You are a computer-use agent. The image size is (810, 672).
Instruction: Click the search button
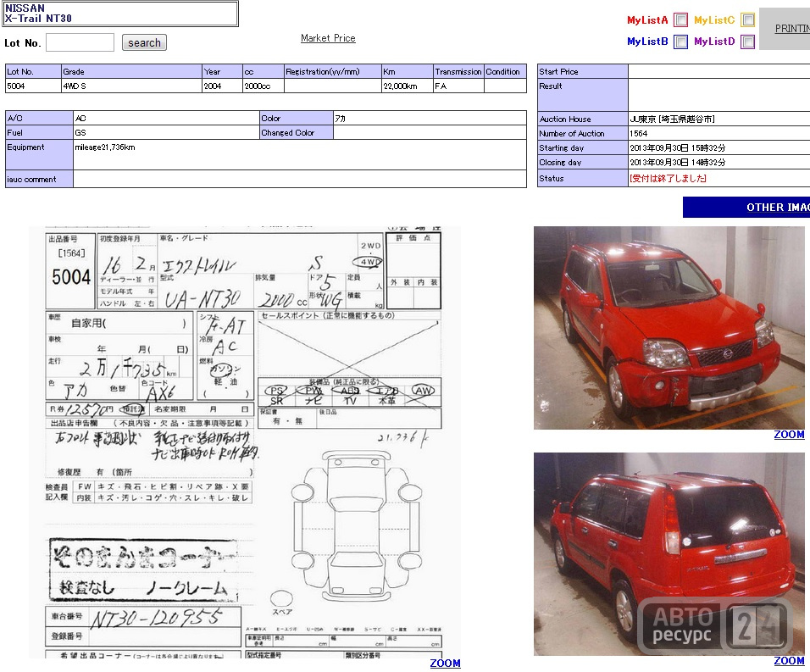144,43
